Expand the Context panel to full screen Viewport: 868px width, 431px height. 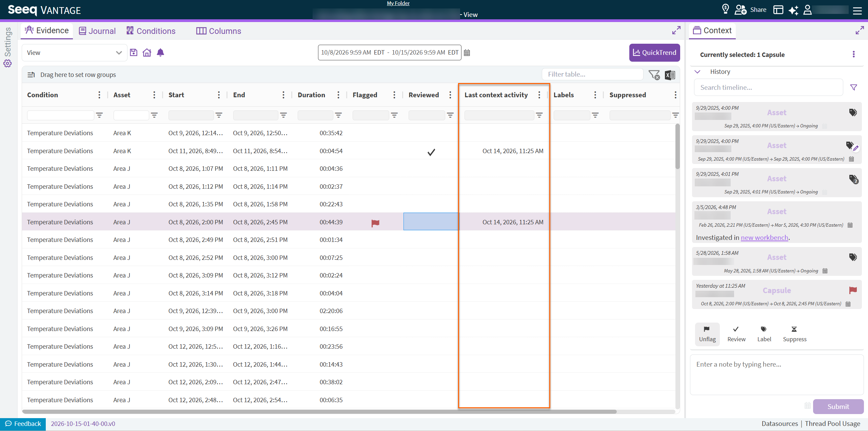point(860,30)
